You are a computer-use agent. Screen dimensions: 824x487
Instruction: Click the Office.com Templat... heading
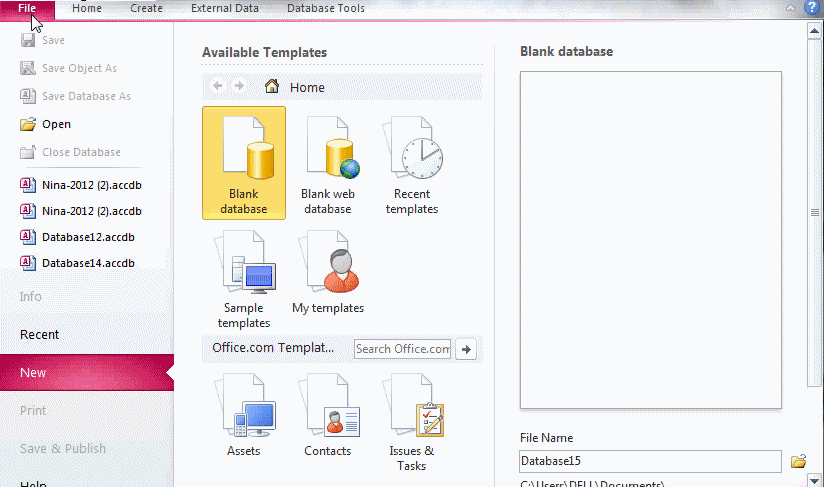pos(273,348)
